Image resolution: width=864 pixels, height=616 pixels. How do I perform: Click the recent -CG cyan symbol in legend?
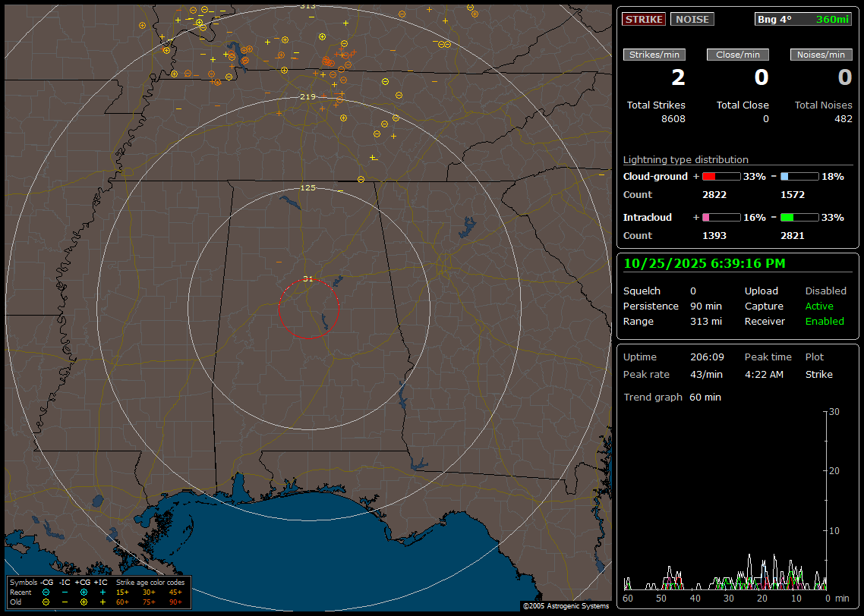click(46, 592)
